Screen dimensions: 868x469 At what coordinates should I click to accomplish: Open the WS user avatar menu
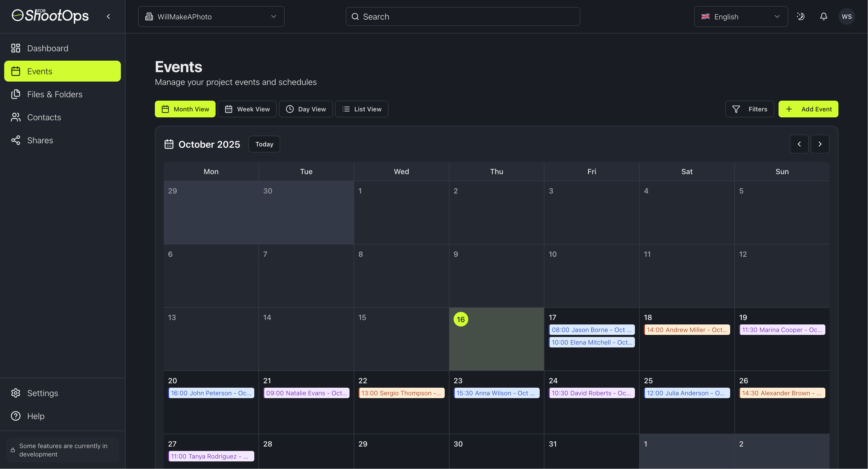click(847, 16)
